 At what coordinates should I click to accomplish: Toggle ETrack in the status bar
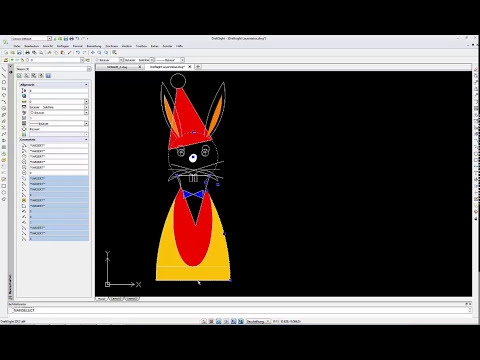point(241,321)
